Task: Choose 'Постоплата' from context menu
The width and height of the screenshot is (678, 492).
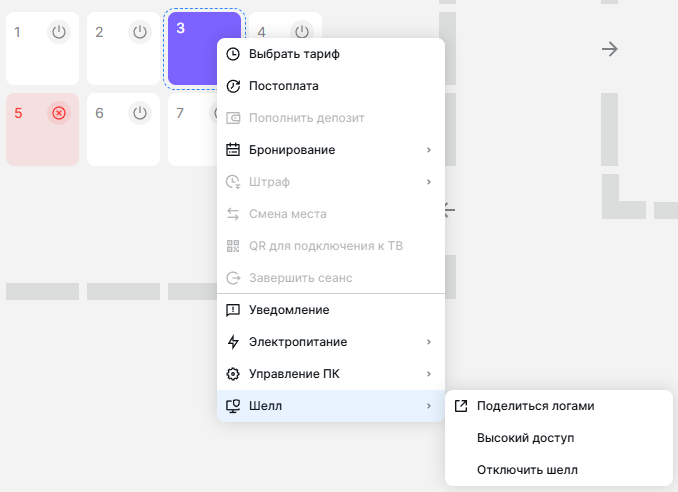Action: (331, 86)
